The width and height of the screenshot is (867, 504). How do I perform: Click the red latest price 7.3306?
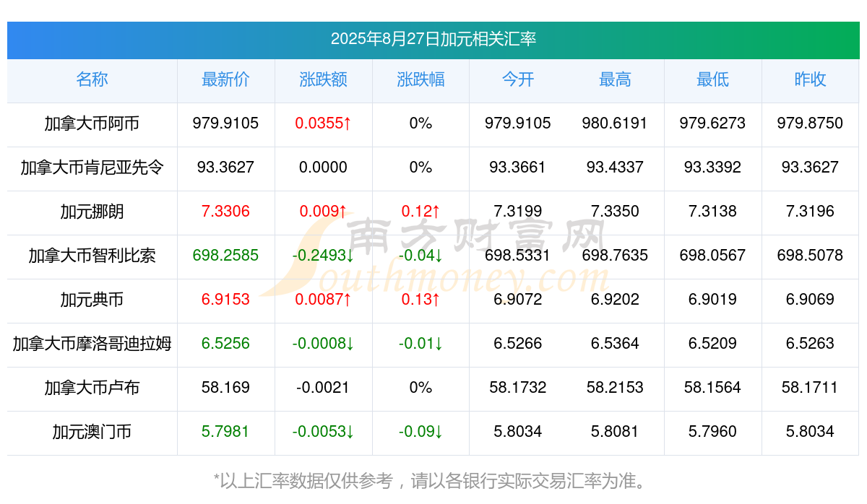point(225,212)
